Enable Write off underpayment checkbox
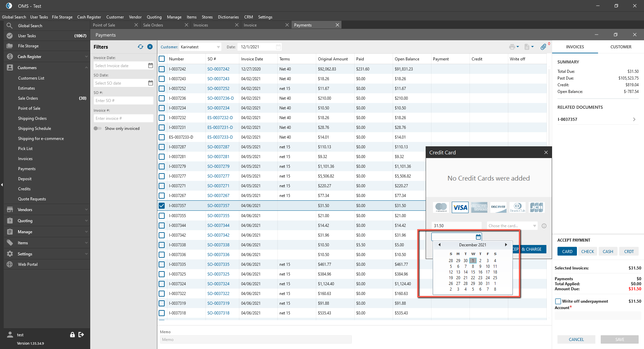 (558, 301)
